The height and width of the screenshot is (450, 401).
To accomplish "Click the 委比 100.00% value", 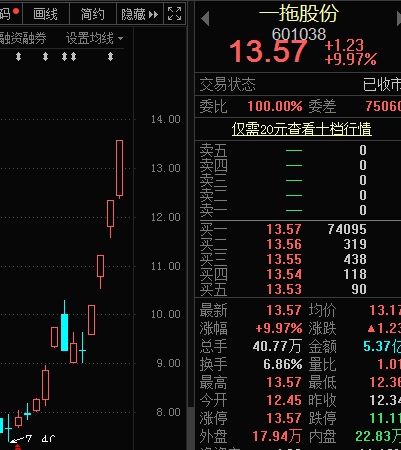I will tap(275, 106).
